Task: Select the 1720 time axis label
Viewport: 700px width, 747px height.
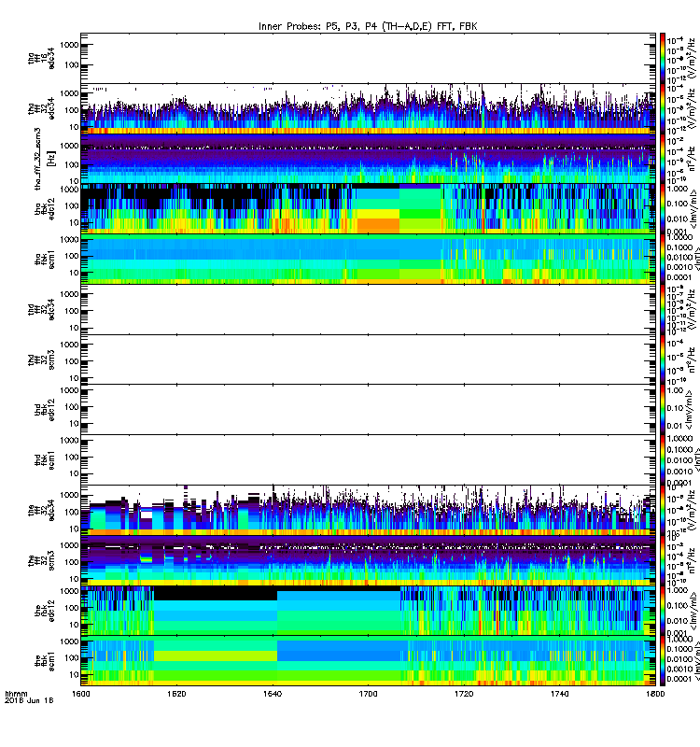Action: pyautogui.click(x=464, y=694)
